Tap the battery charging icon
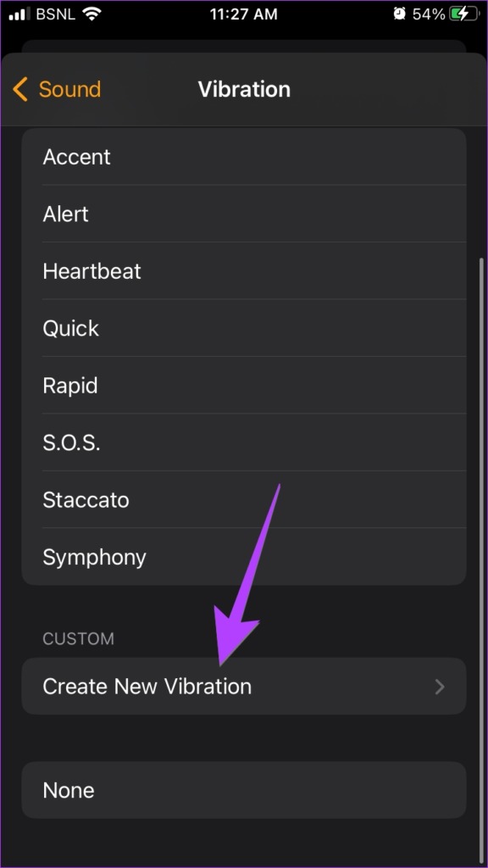The width and height of the screenshot is (488, 868). click(x=465, y=14)
